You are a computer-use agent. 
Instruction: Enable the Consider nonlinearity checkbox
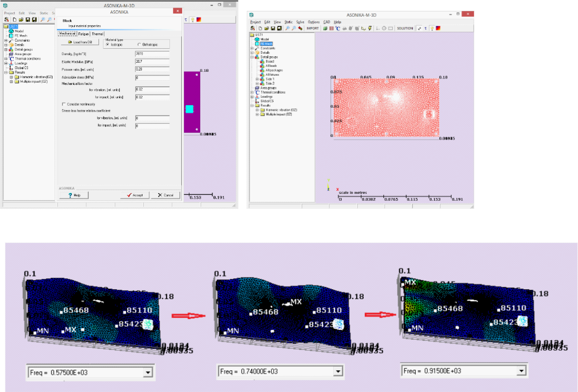(64, 104)
